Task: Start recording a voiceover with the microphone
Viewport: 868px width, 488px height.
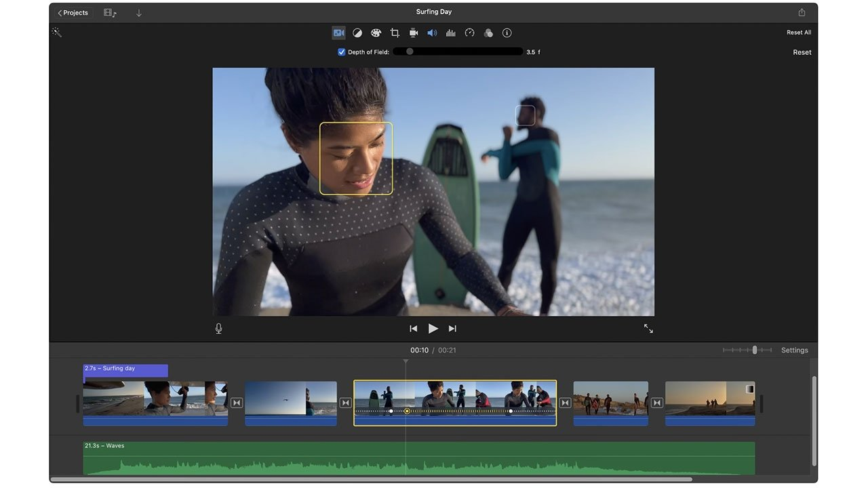Action: [218, 328]
